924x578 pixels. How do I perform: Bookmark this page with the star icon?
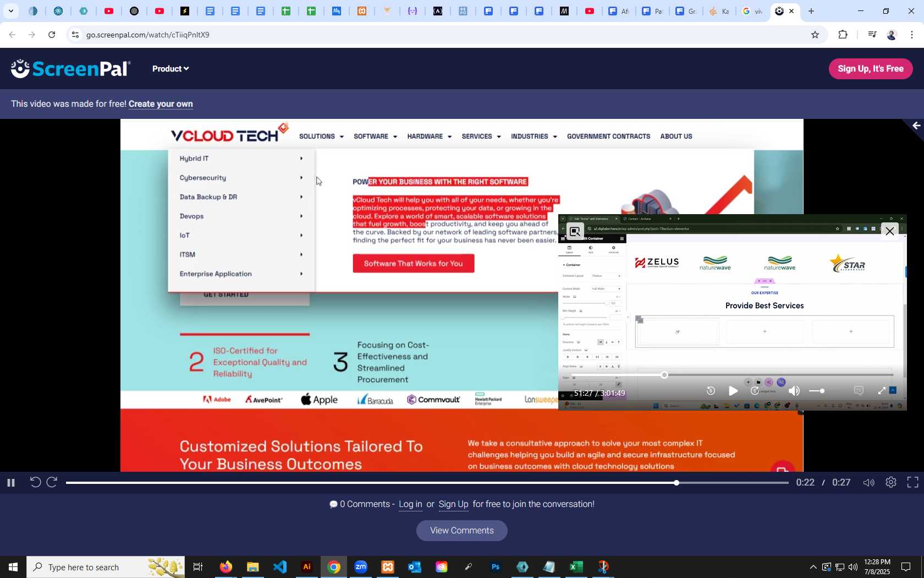click(x=815, y=35)
